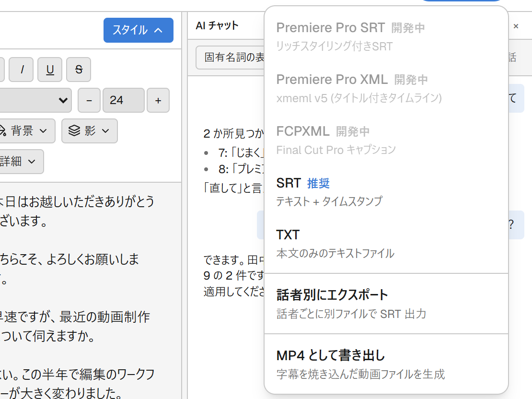Select Premiere Pro XML export option

[x=386, y=88]
